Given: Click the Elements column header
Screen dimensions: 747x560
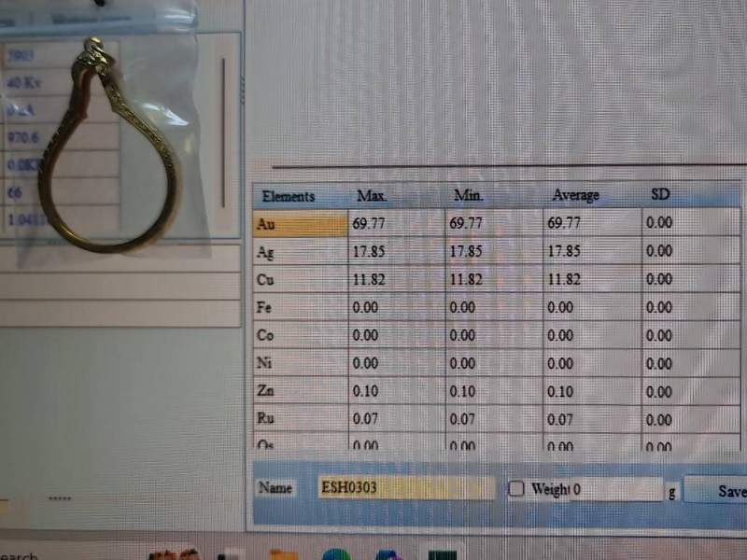Looking at the screenshot, I should (x=289, y=196).
